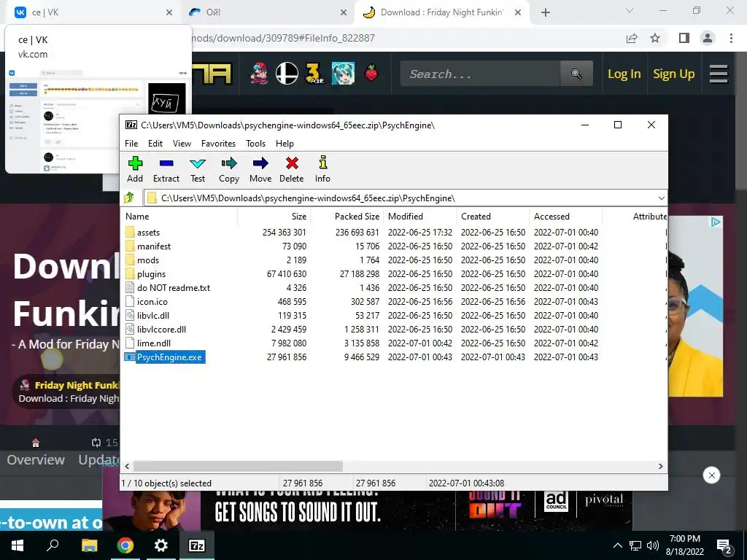This screenshot has height=560, width=747.
Task: Open Windows notification center icon
Action: pyautogui.click(x=724, y=545)
